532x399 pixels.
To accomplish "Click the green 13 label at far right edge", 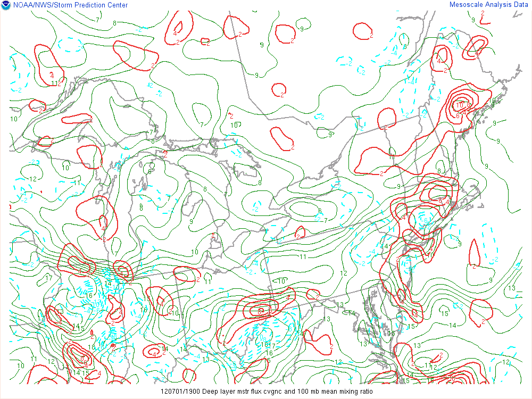I will pyautogui.click(x=511, y=288).
